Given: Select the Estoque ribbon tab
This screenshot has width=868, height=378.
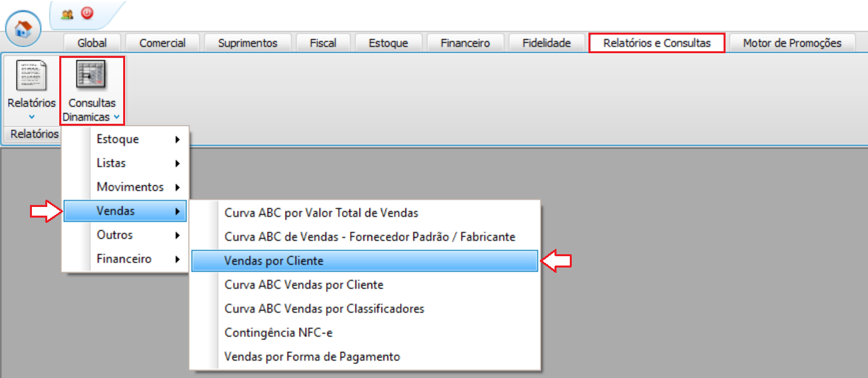Looking at the screenshot, I should [389, 43].
